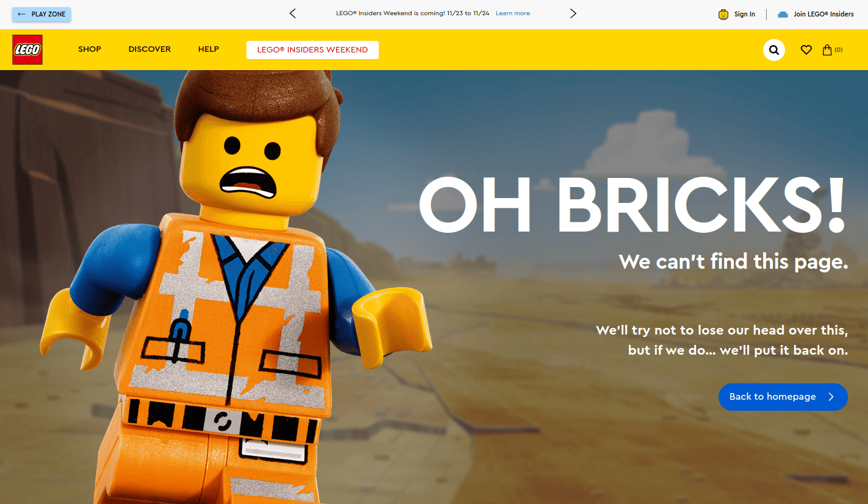Screen dimensions: 868x504
Task: Open the wishlist heart icon
Action: click(806, 50)
